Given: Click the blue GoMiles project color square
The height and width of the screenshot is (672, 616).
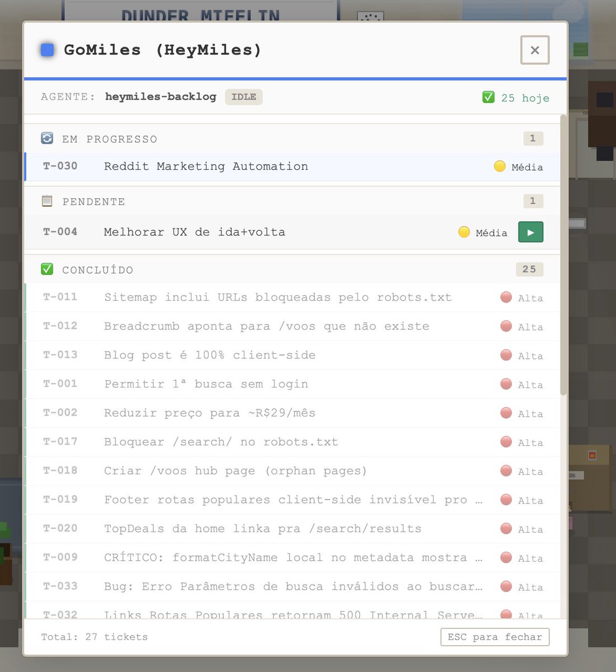Looking at the screenshot, I should click(48, 50).
